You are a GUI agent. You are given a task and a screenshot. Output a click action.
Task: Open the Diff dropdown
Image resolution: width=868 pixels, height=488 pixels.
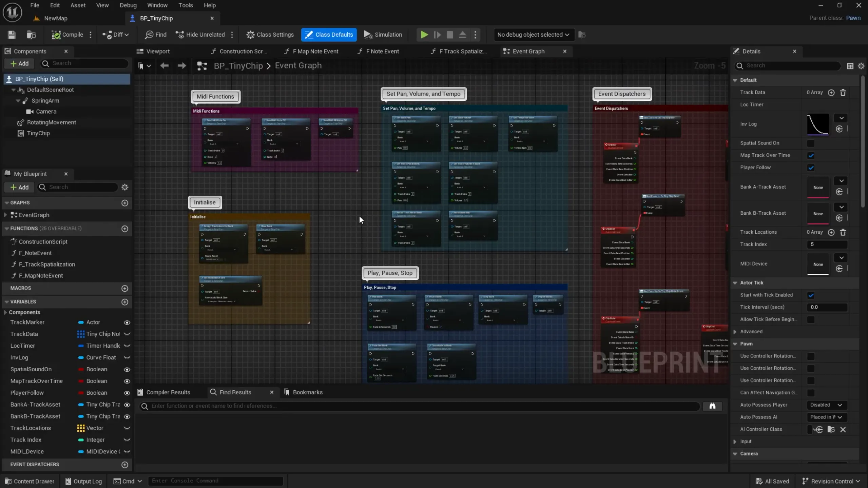coord(116,35)
